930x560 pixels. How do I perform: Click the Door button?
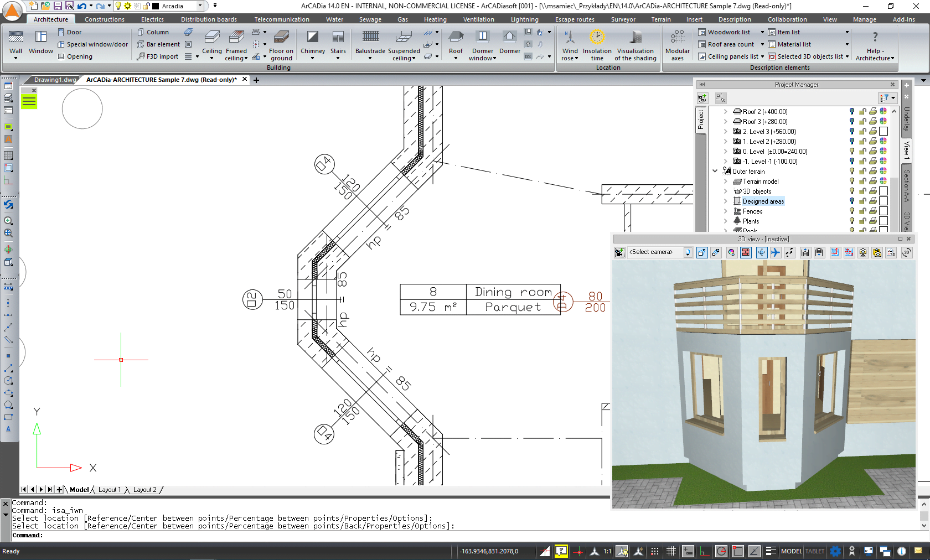[x=70, y=32]
